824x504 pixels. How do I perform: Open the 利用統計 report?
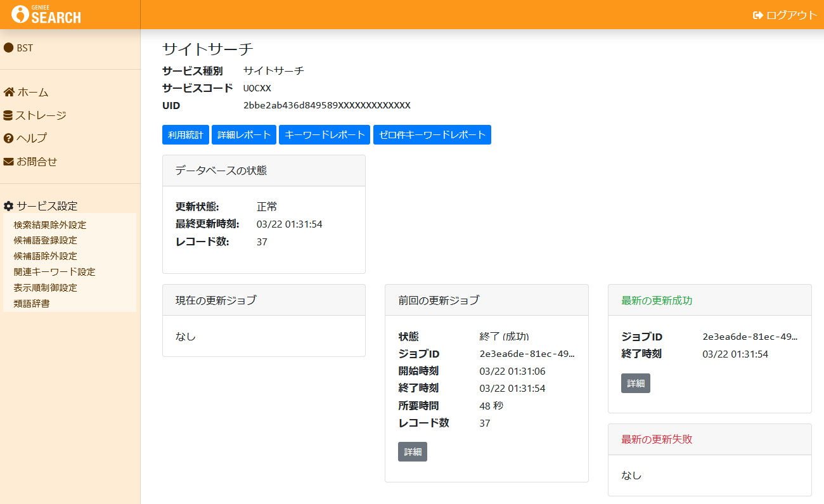pyautogui.click(x=185, y=134)
